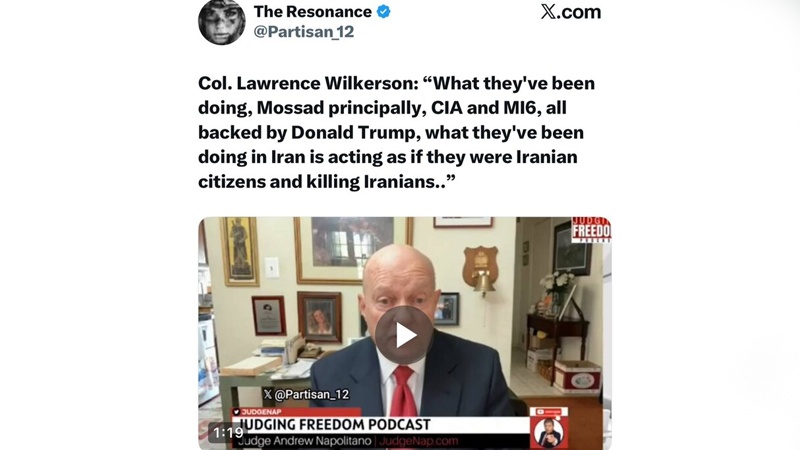This screenshot has width=800, height=450.
Task: Open The Resonance display name
Action: click(x=313, y=12)
